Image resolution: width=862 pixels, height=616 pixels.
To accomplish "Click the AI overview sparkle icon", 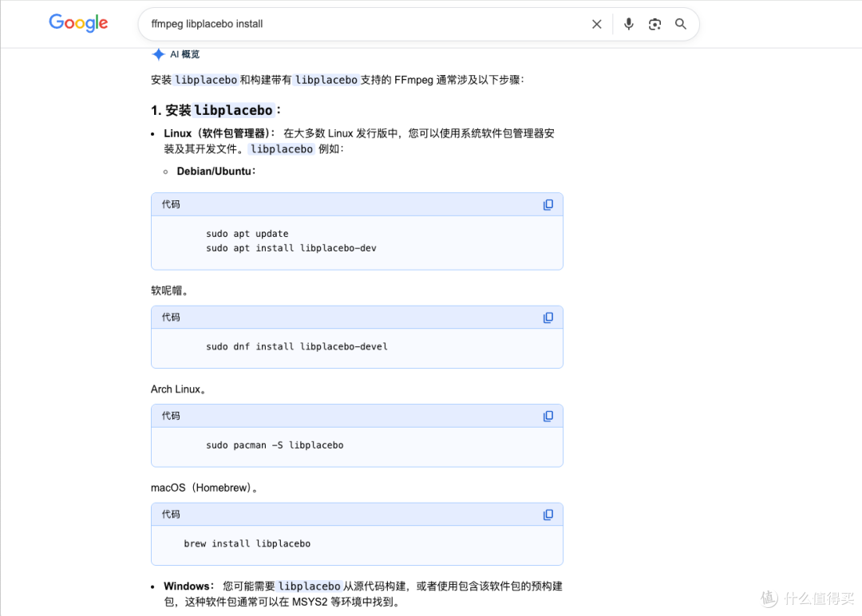I will tap(158, 53).
